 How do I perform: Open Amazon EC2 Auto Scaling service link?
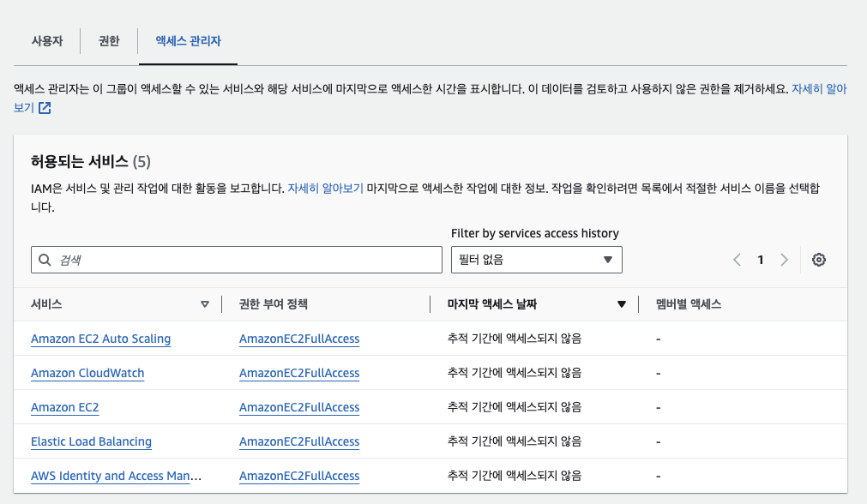click(100, 339)
